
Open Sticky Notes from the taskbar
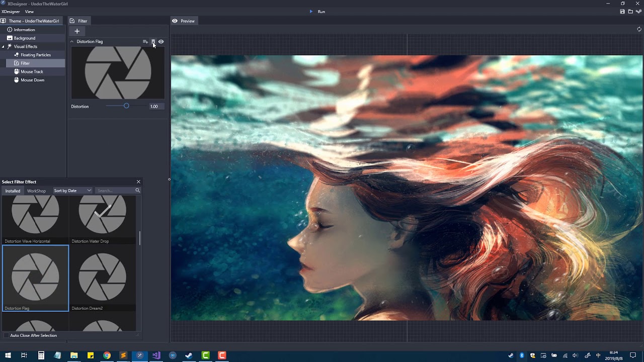(x=91, y=355)
